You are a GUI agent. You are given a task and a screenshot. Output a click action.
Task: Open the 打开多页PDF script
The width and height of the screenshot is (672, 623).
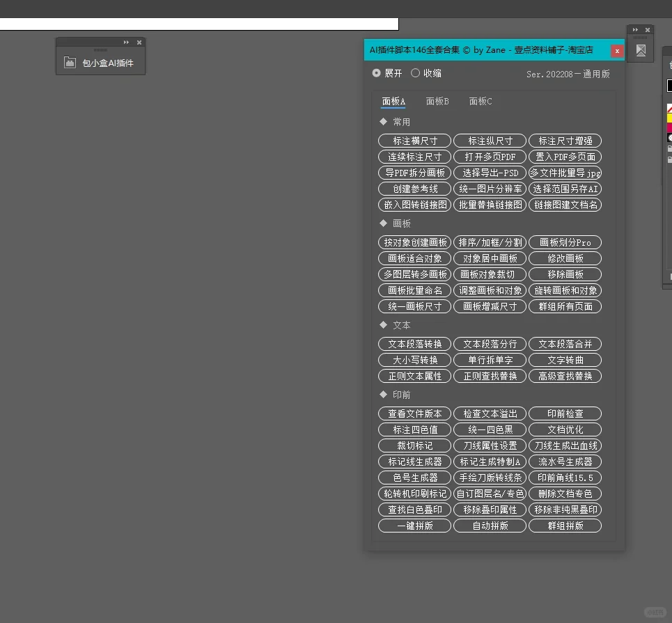pyautogui.click(x=490, y=157)
